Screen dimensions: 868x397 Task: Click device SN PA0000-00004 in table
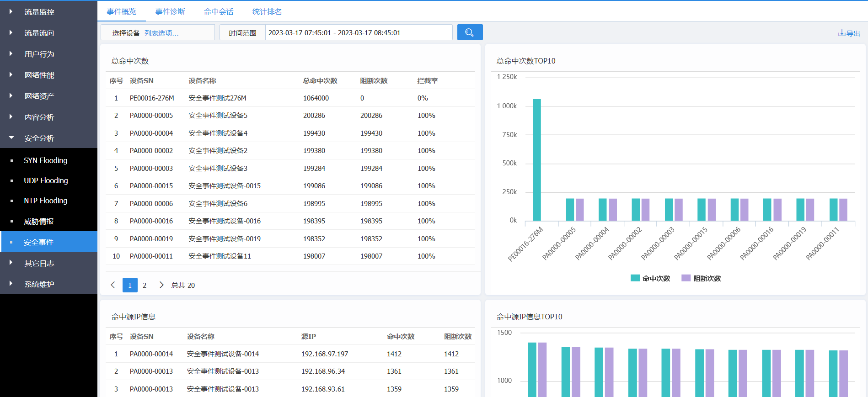point(151,133)
